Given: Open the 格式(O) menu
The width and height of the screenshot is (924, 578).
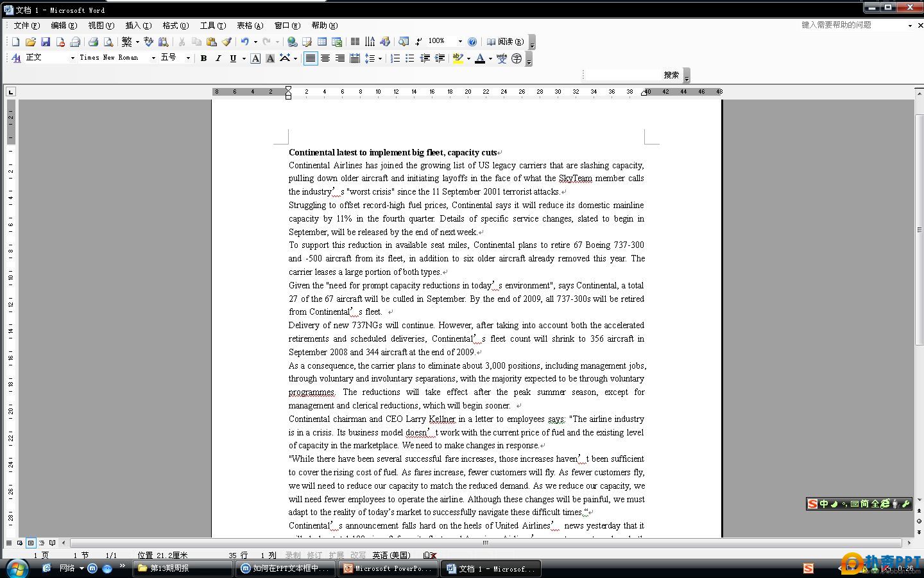Looking at the screenshot, I should click(175, 26).
